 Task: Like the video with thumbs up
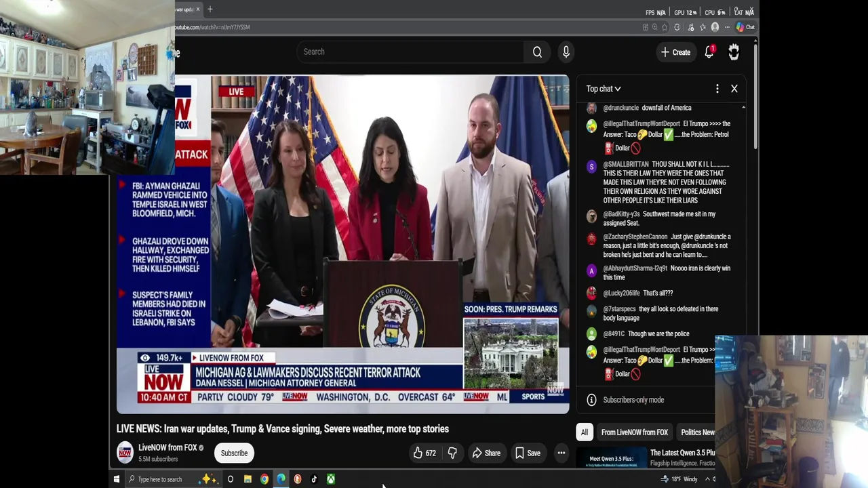point(425,453)
